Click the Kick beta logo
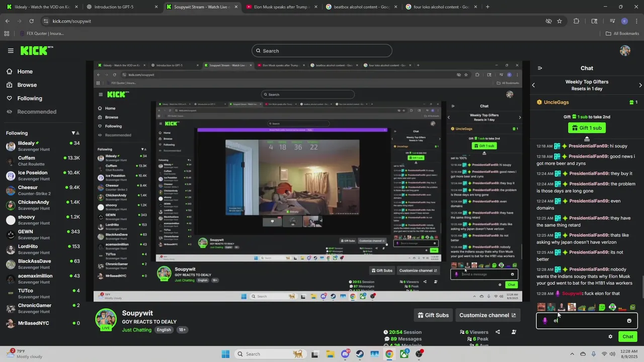644x362 pixels. click(37, 50)
